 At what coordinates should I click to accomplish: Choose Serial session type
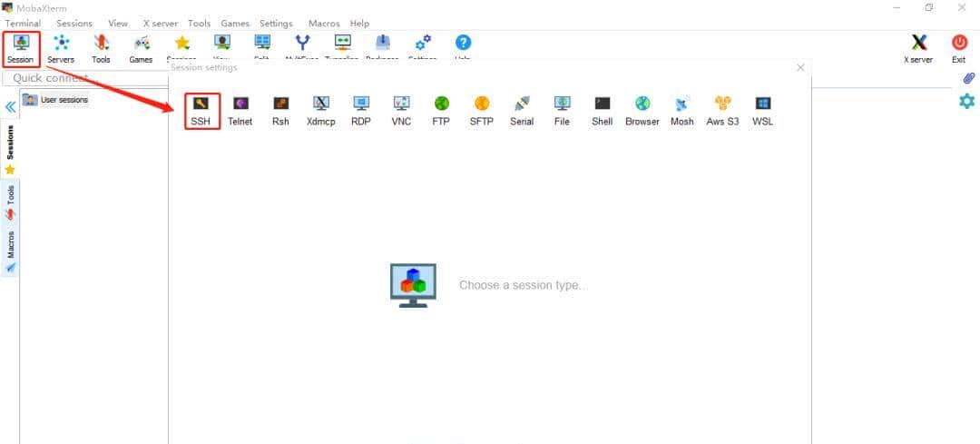tap(522, 112)
